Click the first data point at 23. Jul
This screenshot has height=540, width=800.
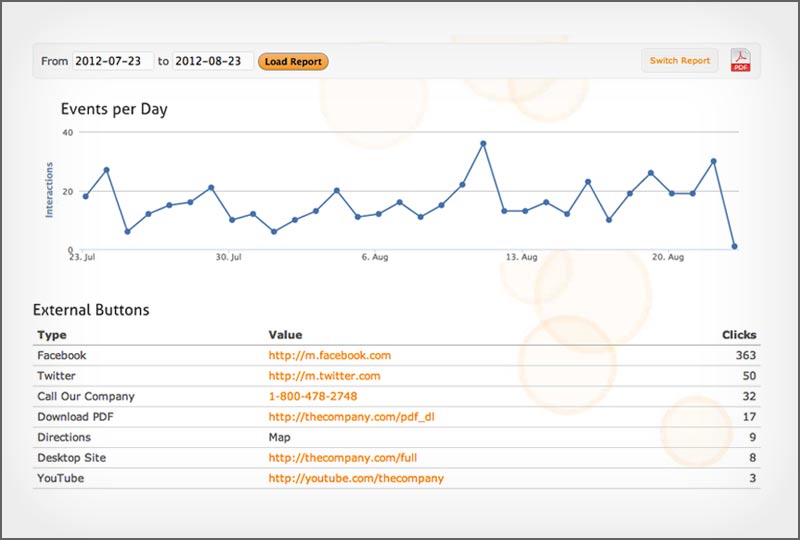click(x=85, y=196)
